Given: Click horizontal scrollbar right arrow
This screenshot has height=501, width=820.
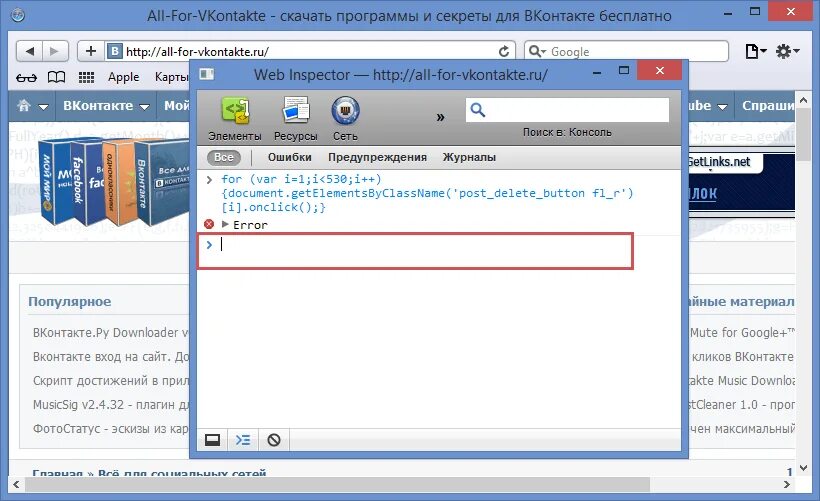Looking at the screenshot, I should [x=787, y=485].
